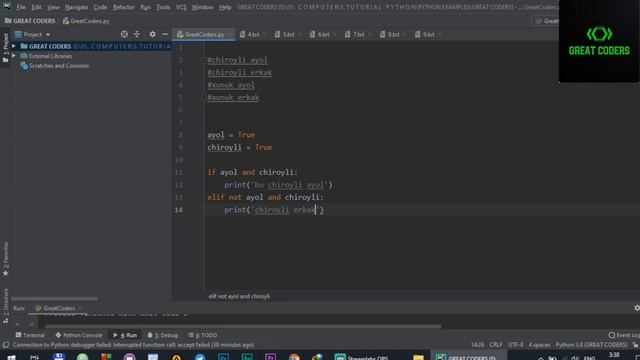Toggle the 4: Run tool window button
The width and height of the screenshot is (640, 360).
click(x=125, y=335)
